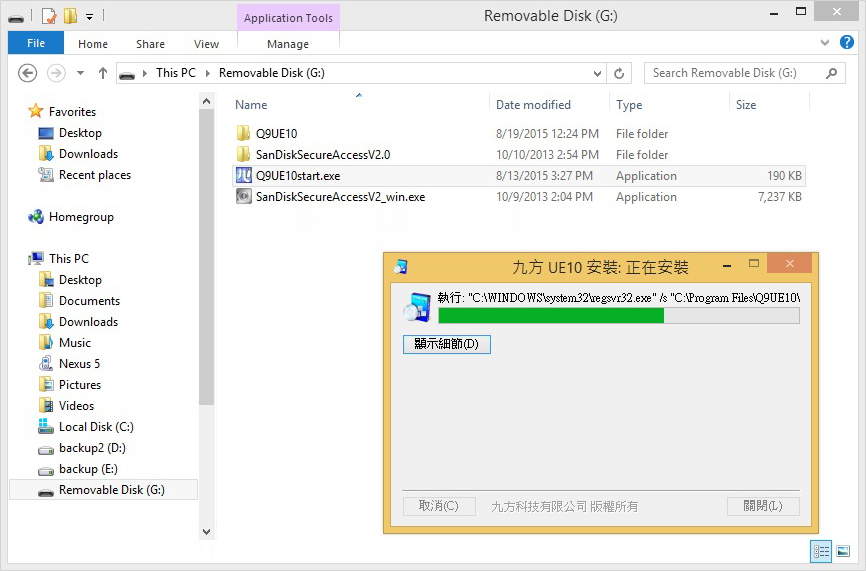Expand the ribbon with the chevron

click(x=825, y=43)
